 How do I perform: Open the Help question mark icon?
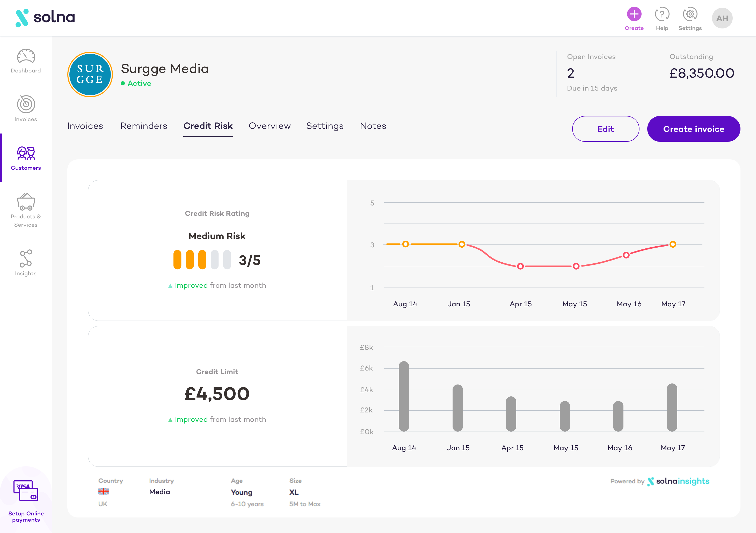[x=662, y=14]
